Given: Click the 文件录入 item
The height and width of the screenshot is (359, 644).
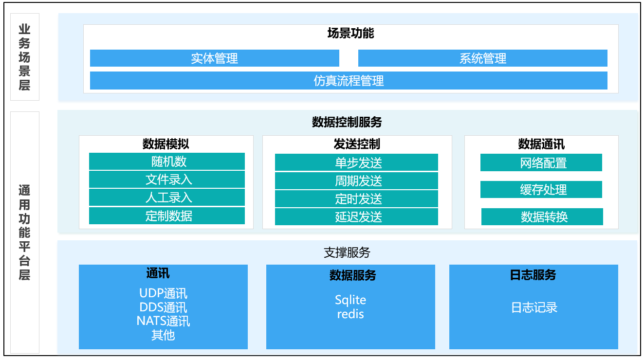Looking at the screenshot, I should pyautogui.click(x=166, y=179).
